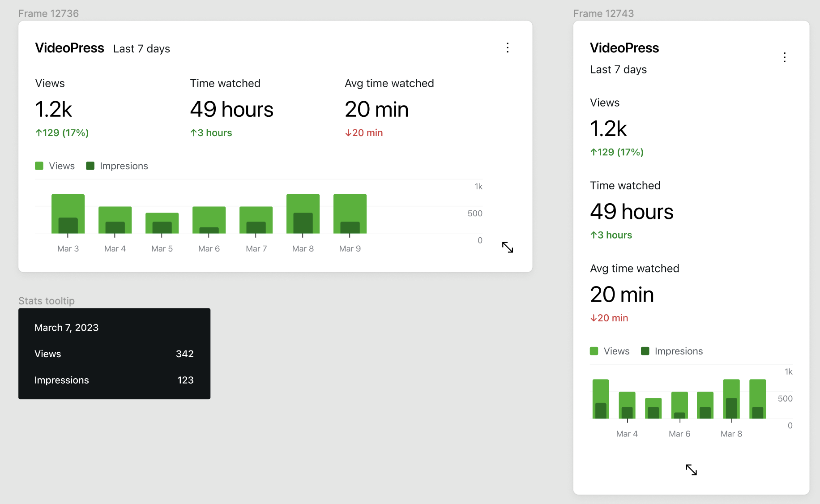Click the VideoPress title in Frame 12736

[70, 48]
